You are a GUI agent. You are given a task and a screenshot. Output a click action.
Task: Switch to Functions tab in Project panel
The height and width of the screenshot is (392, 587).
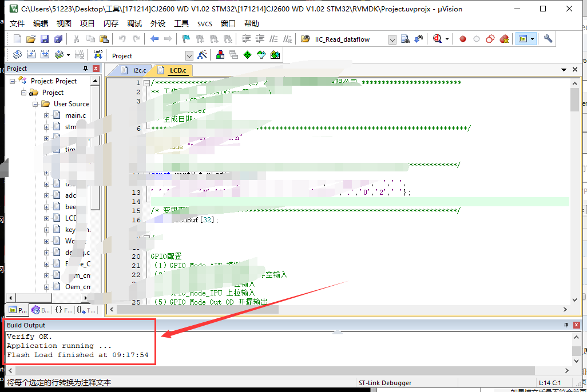64,310
